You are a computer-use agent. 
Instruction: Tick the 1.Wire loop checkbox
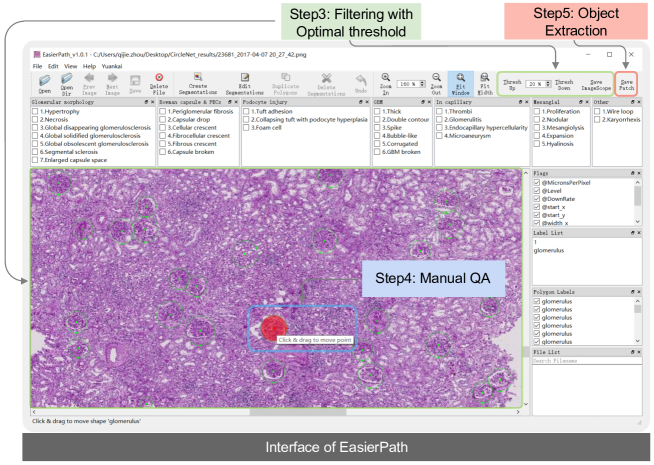(597, 110)
